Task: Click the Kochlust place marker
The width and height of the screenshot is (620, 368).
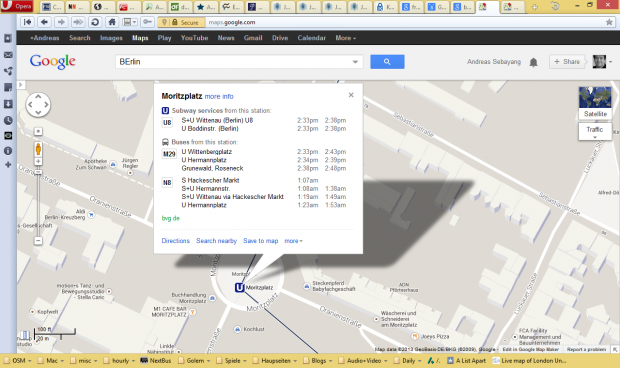Action: coord(238,329)
